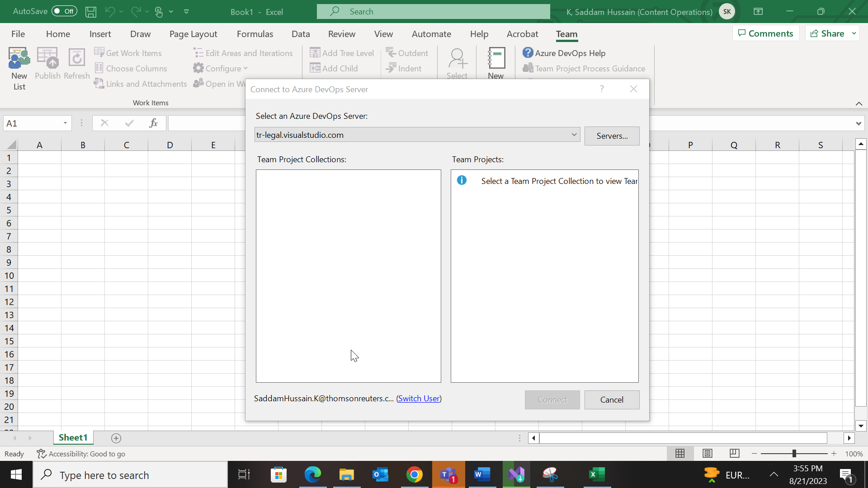Screen dimensions: 868x488
Task: Click the Save icon in title bar
Action: coord(91,12)
